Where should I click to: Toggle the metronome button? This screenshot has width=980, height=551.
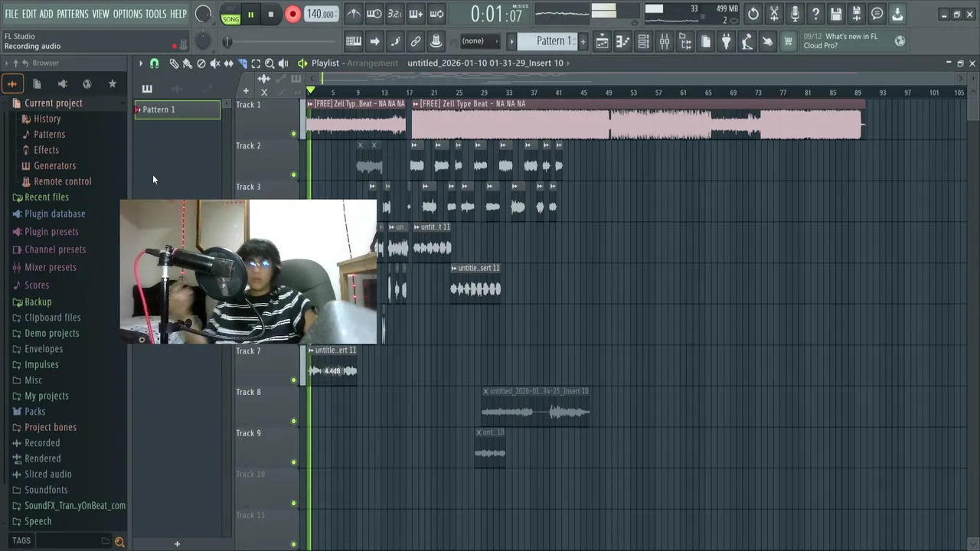click(x=353, y=14)
